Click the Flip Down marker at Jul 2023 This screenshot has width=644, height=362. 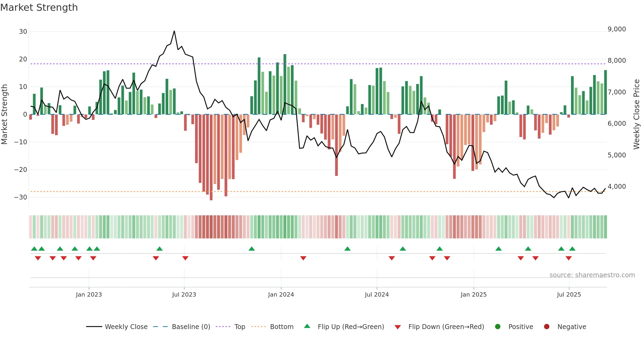[185, 258]
